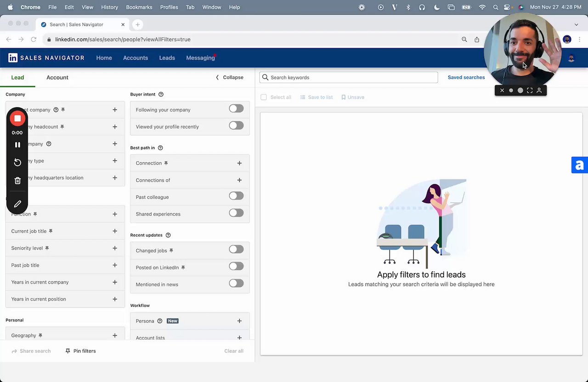Click the avatar person icon in the camera controls
The width and height of the screenshot is (588, 382).
coord(539,91)
